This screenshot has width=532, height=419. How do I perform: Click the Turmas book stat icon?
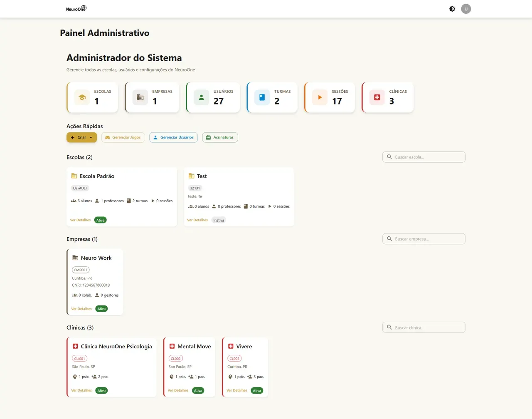[262, 97]
